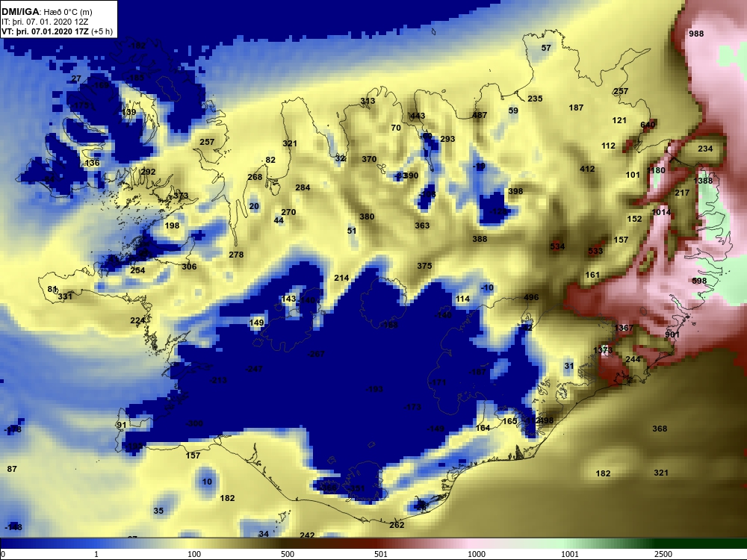This screenshot has height=560, width=747.
Task: Click the map value 443
Action: pyautogui.click(x=418, y=116)
